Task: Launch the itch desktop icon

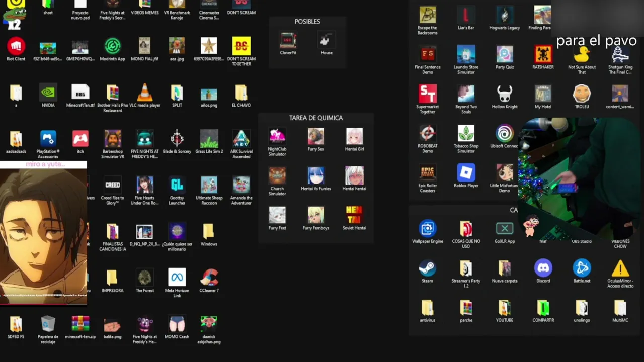Action: 80,139
